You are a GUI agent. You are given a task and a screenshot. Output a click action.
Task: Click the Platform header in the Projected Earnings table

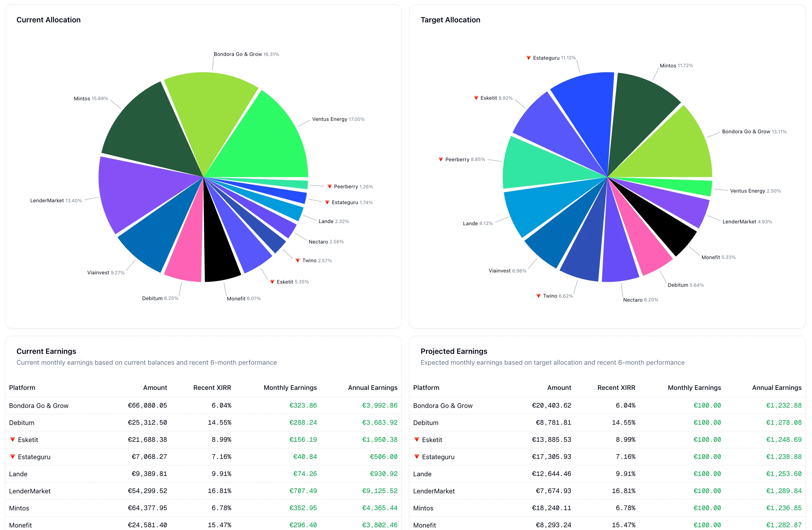[426, 388]
